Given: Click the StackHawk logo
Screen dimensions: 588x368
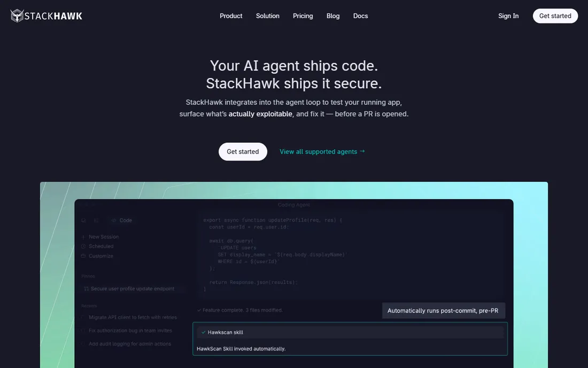Looking at the screenshot, I should click(46, 16).
